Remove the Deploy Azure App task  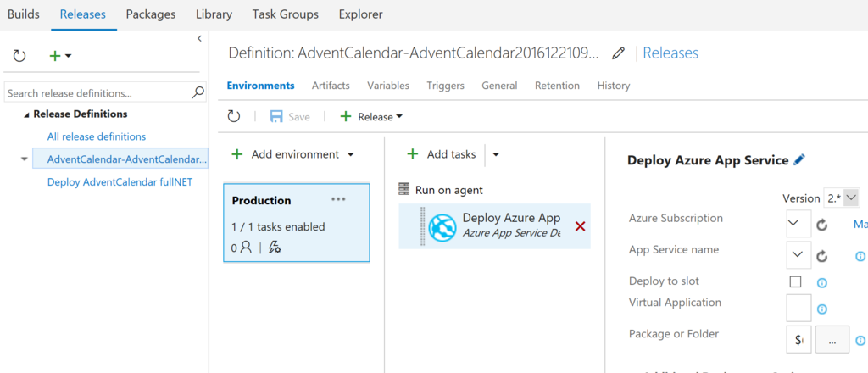tap(580, 225)
